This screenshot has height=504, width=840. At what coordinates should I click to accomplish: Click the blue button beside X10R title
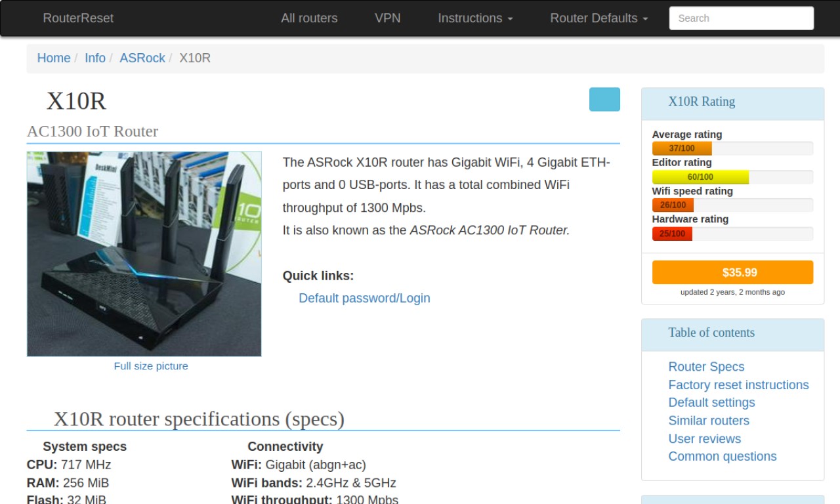click(604, 99)
